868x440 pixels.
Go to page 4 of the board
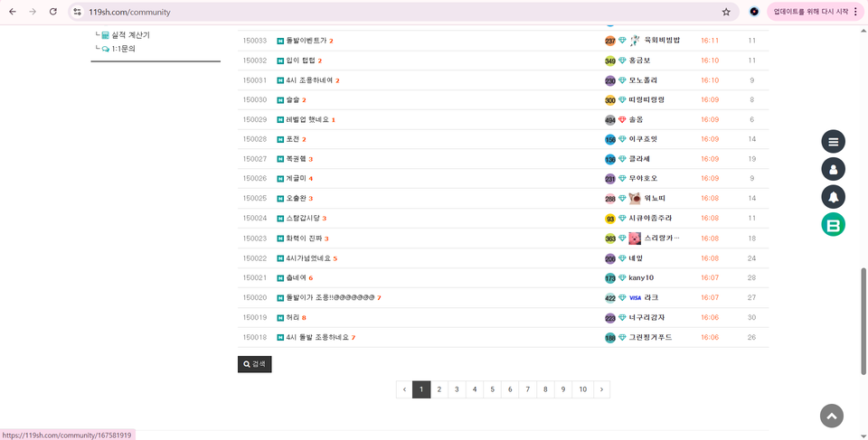pos(475,389)
